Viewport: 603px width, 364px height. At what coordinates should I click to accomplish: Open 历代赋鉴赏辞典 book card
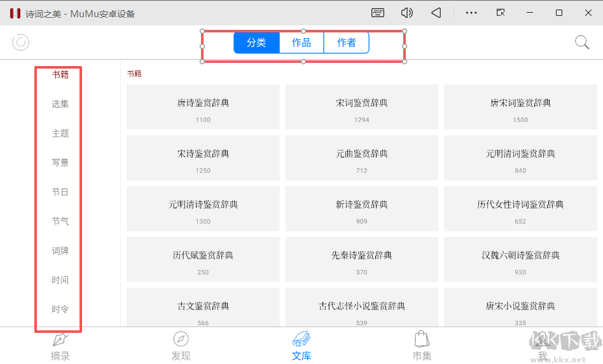click(x=203, y=260)
